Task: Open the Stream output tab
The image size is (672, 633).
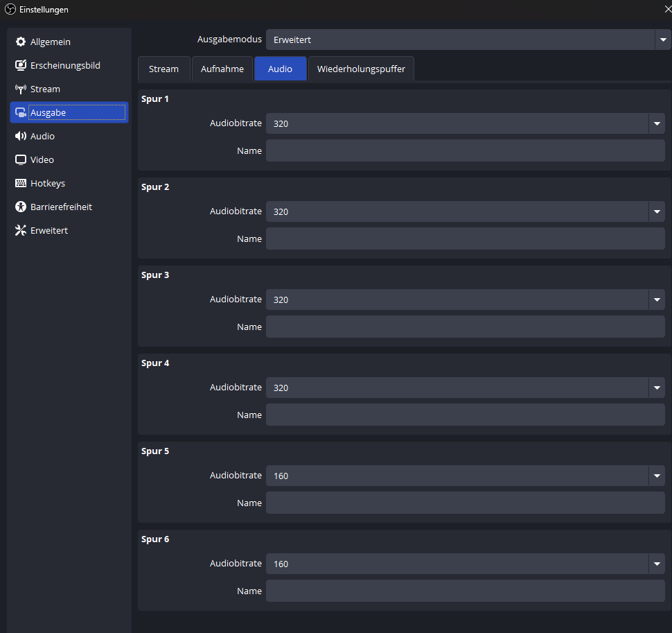Action: pos(163,69)
